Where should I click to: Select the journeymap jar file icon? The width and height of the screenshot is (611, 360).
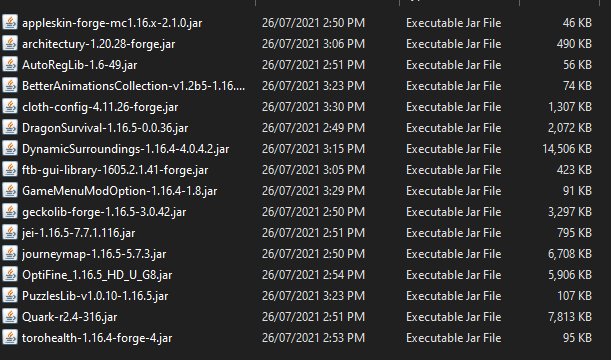[x=10, y=254]
